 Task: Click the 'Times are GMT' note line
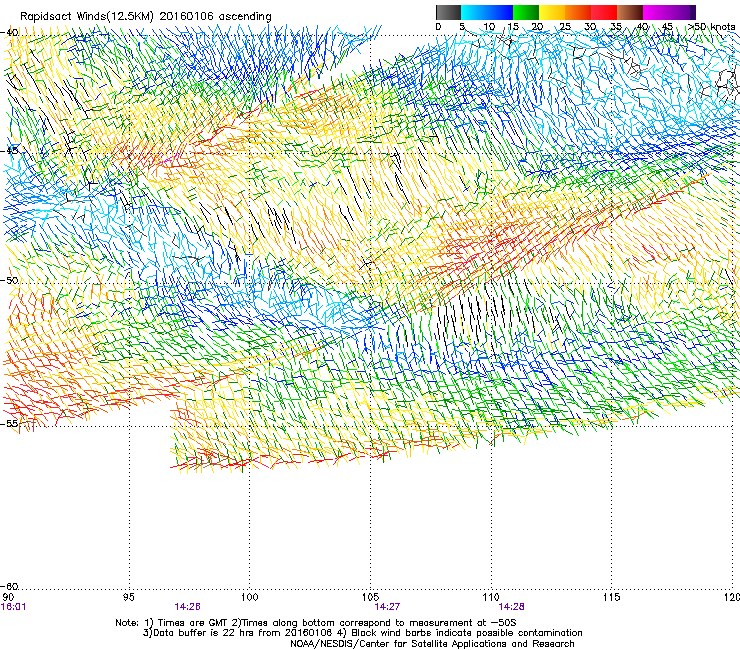[x=316, y=623]
